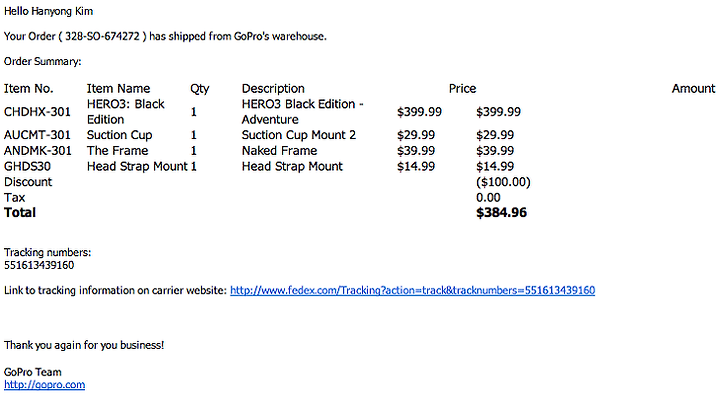Image resolution: width=720 pixels, height=410 pixels.
Task: Click the ($100.00) discount amount
Action: [503, 182]
